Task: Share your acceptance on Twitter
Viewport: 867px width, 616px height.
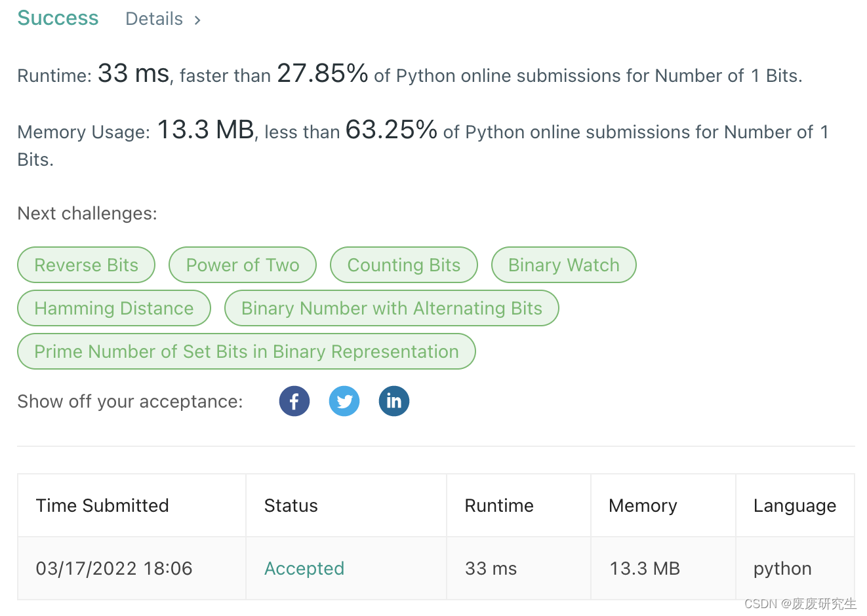Action: (344, 400)
